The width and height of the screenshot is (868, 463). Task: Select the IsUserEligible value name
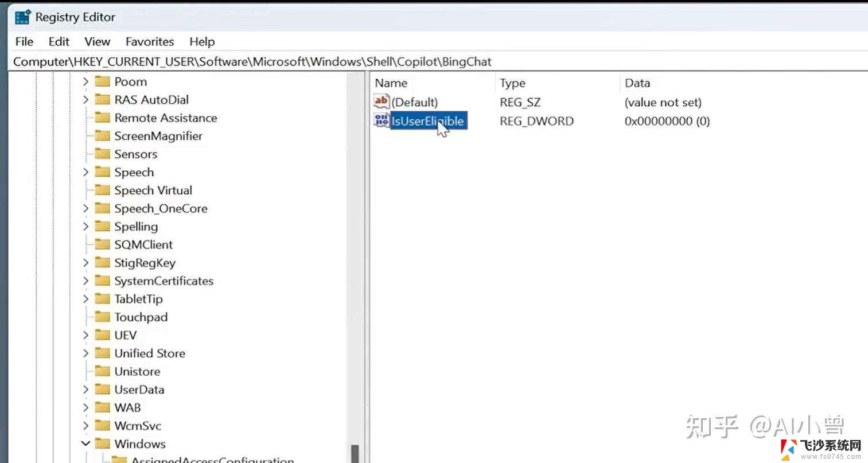tap(429, 120)
